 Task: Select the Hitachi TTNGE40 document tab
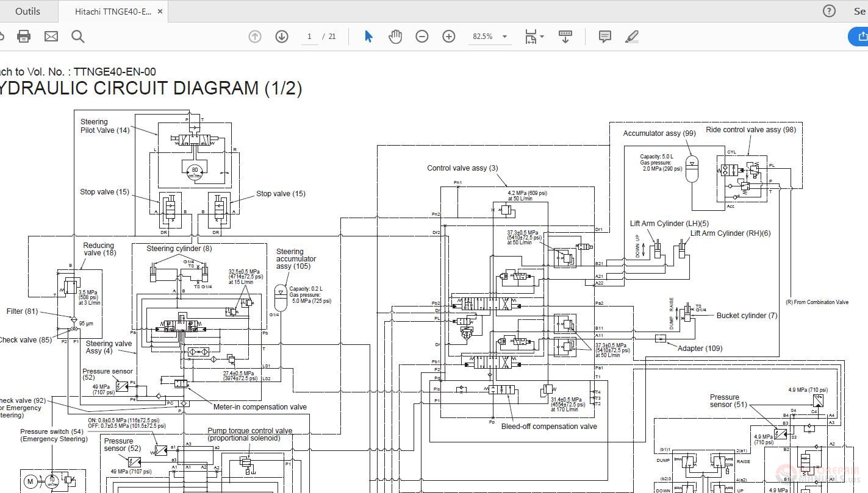point(113,11)
